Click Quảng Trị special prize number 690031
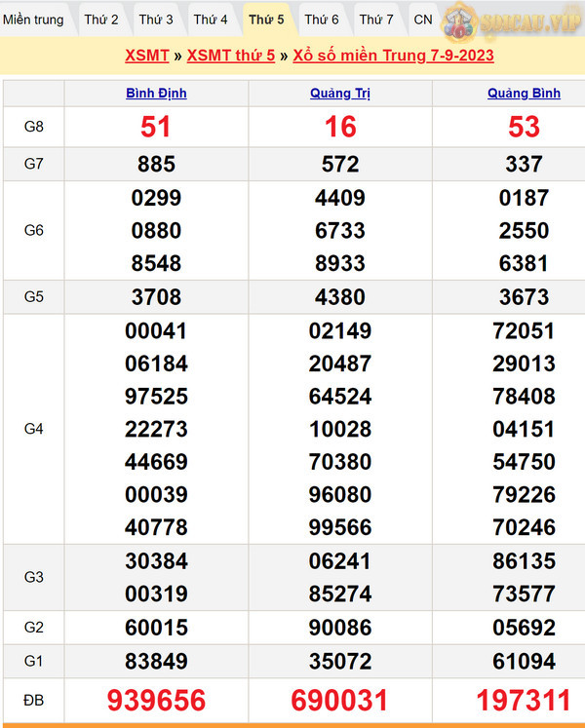Image resolution: width=585 pixels, height=728 pixels. [x=340, y=700]
